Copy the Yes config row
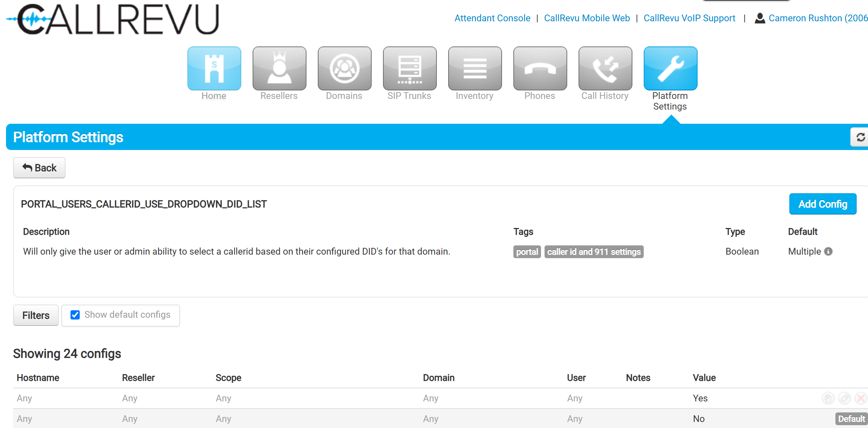Image resolution: width=868 pixels, height=428 pixels. (828, 398)
